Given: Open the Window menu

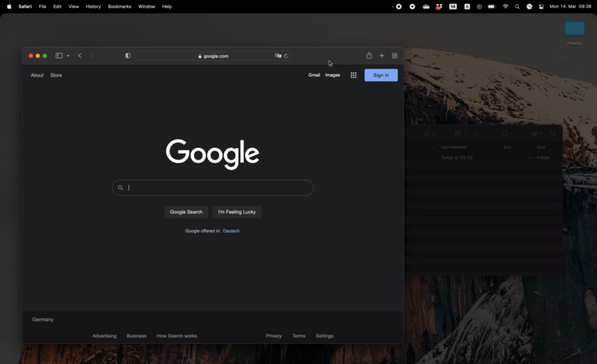Looking at the screenshot, I should point(146,7).
